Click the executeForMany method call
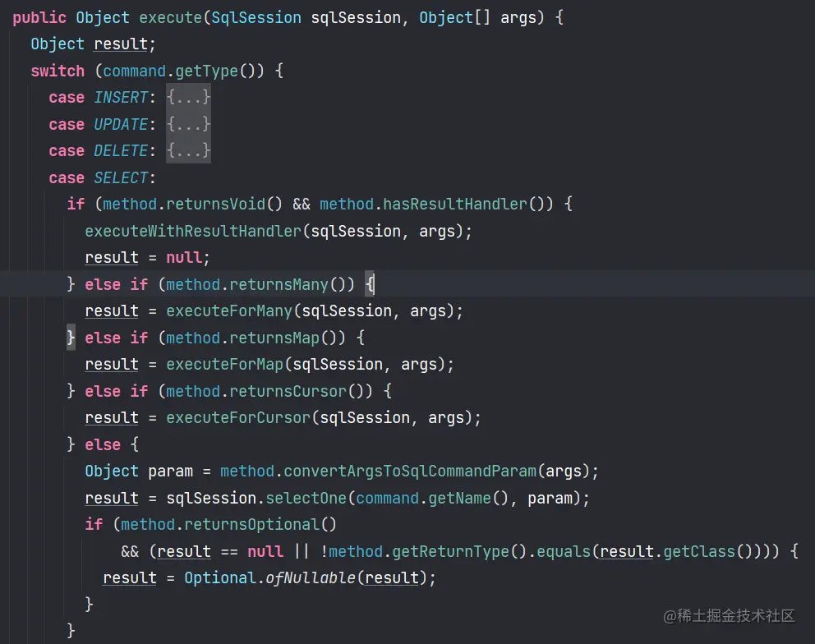 coord(229,311)
